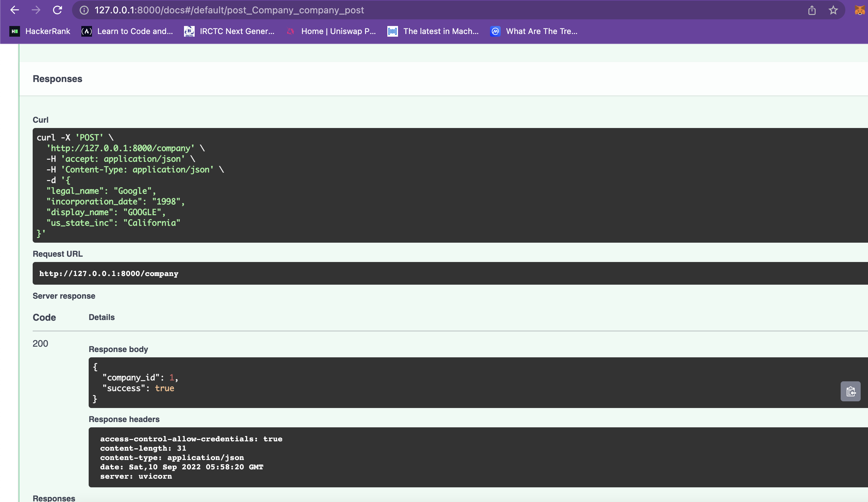Click the browser forward arrow
The width and height of the screenshot is (868, 502).
(36, 10)
